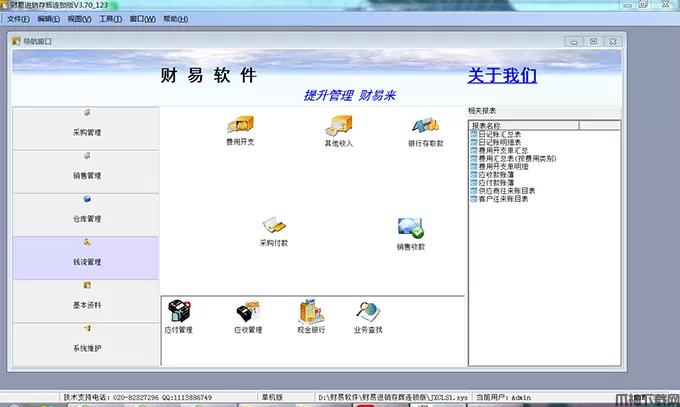Viewport: 680px width, 407px height.
Task: Select 日记账汇总表 in the report list
Action: 500,134
